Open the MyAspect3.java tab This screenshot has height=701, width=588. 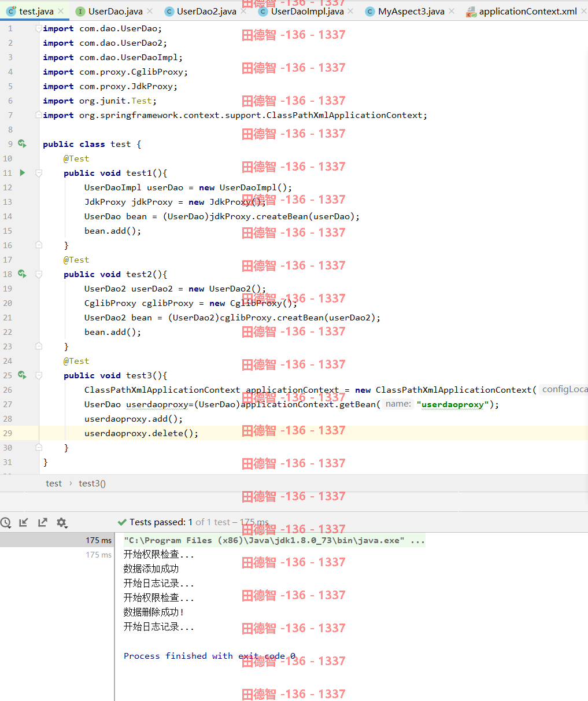click(x=411, y=11)
